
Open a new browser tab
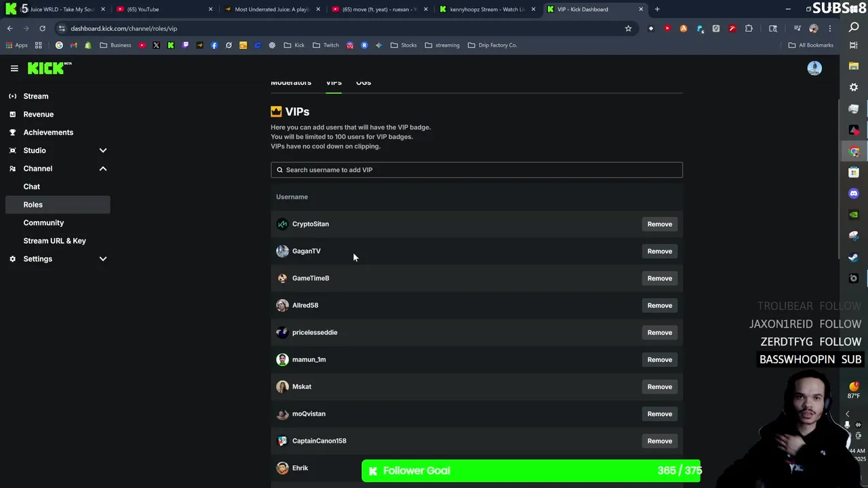pyautogui.click(x=657, y=9)
